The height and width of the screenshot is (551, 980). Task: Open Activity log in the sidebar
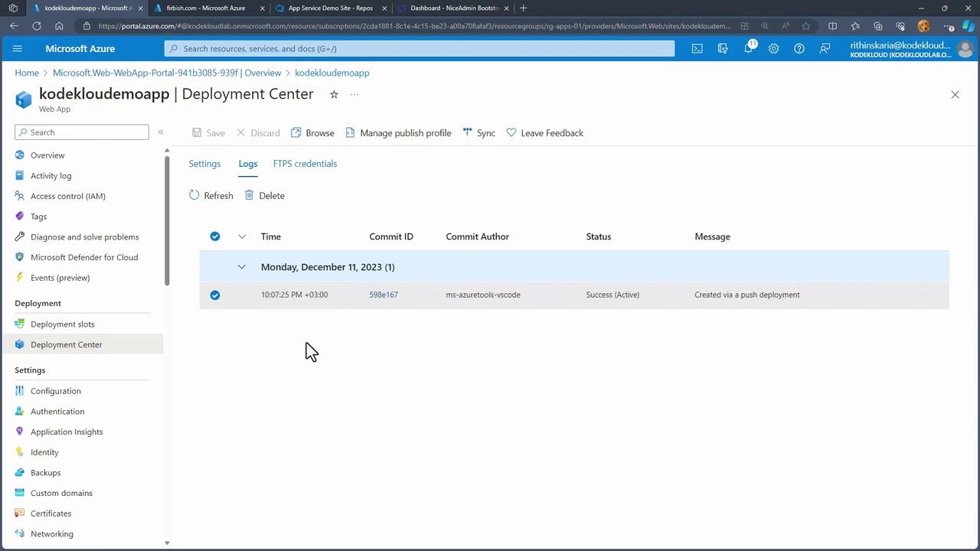(51, 175)
